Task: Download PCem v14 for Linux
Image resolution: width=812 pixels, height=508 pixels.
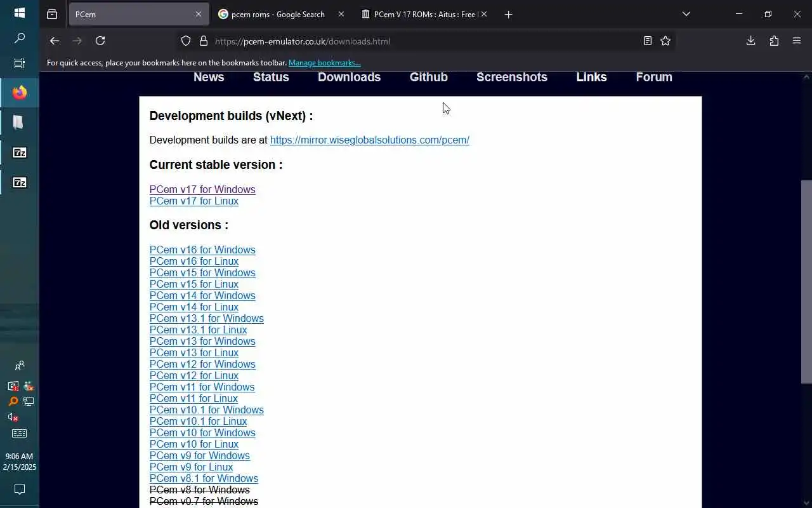Action: tap(194, 307)
